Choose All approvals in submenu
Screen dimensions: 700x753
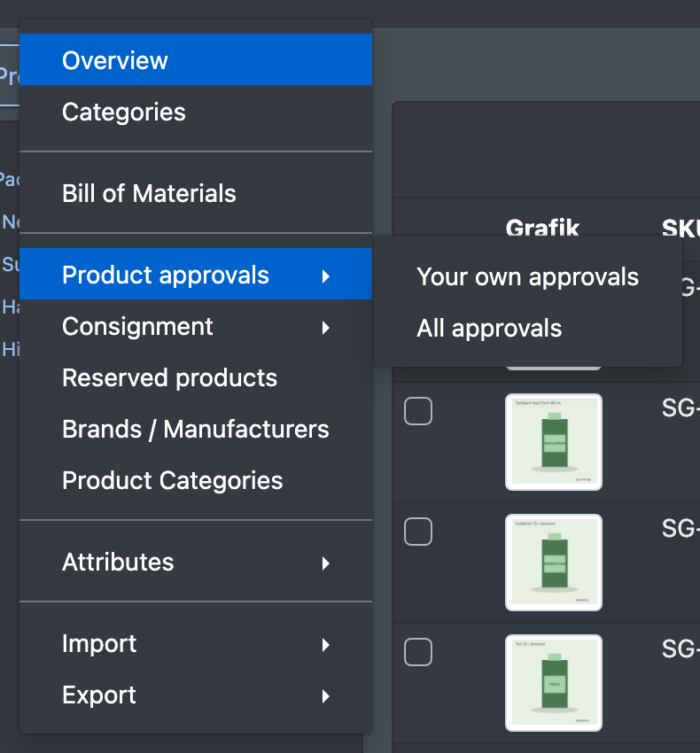pos(527,328)
